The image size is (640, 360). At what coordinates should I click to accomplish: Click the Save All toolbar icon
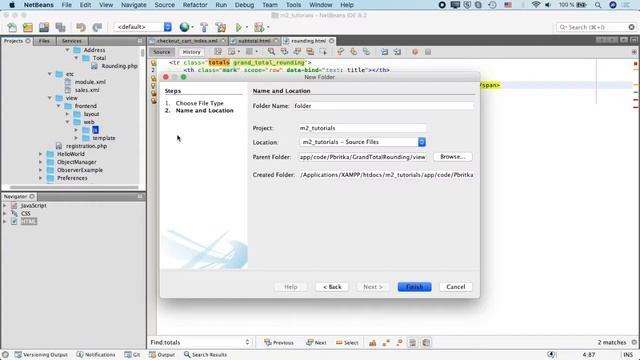click(x=60, y=27)
